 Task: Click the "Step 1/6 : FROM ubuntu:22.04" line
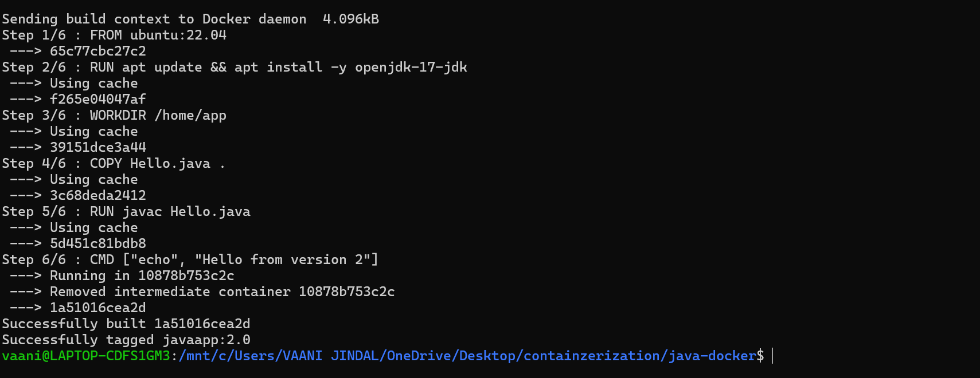tap(114, 35)
